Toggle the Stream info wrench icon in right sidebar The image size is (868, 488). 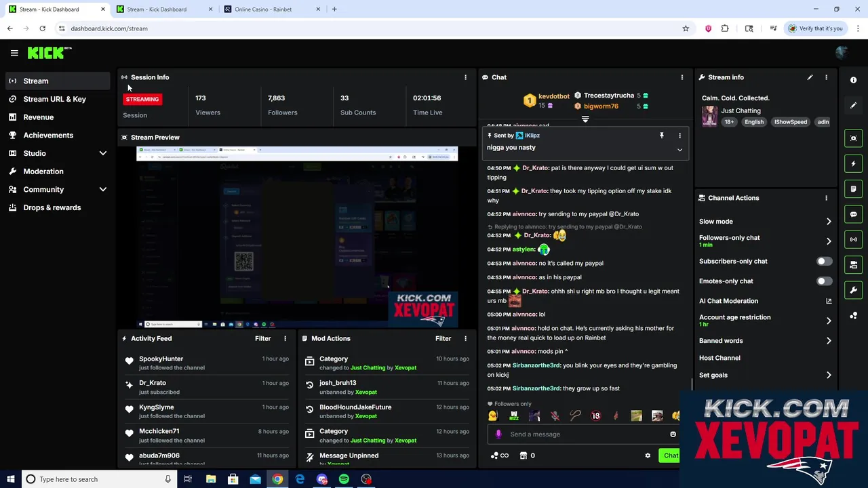tap(854, 290)
